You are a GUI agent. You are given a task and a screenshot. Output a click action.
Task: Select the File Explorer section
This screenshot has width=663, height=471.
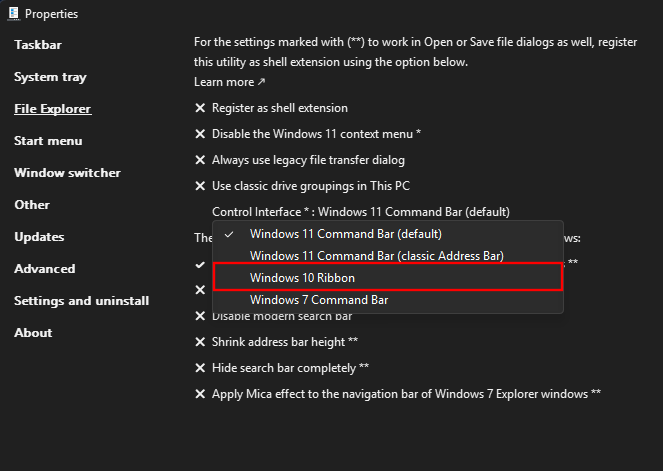[x=52, y=109]
